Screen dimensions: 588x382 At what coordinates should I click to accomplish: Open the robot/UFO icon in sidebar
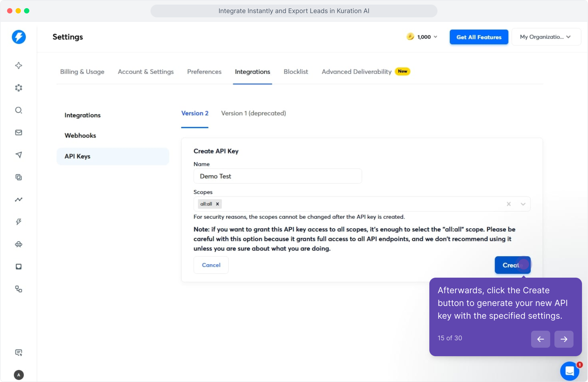[x=19, y=244]
